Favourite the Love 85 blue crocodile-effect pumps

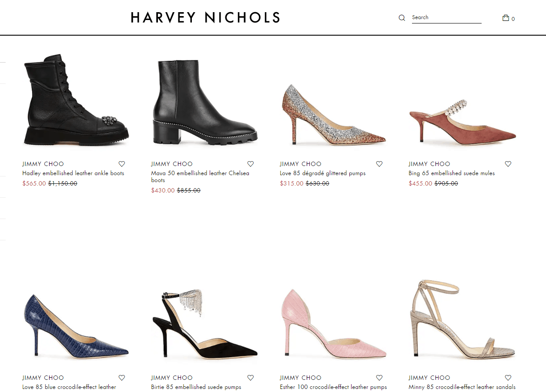(122, 378)
